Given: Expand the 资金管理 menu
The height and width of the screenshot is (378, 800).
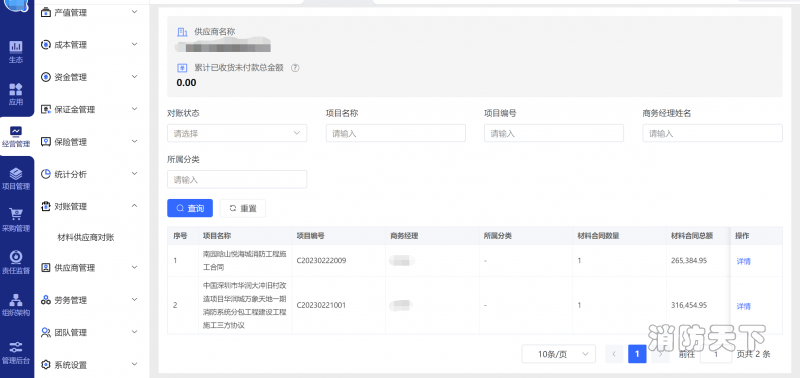Looking at the screenshot, I should (x=89, y=77).
